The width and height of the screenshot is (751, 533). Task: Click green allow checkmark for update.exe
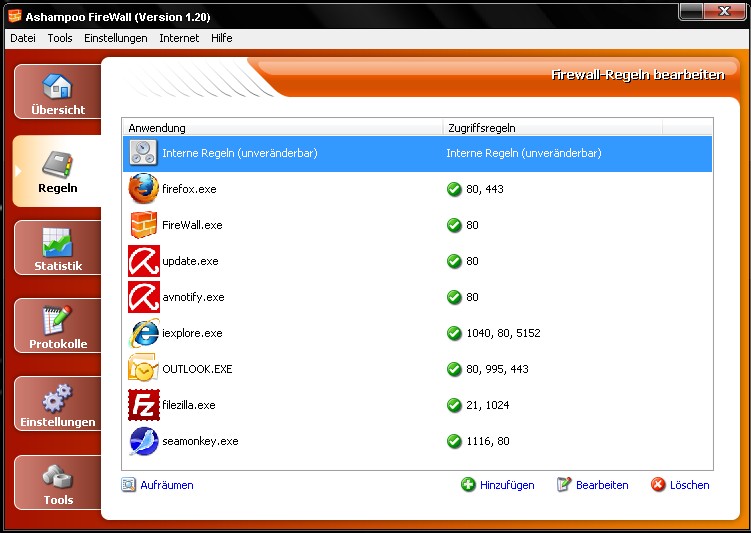click(454, 261)
